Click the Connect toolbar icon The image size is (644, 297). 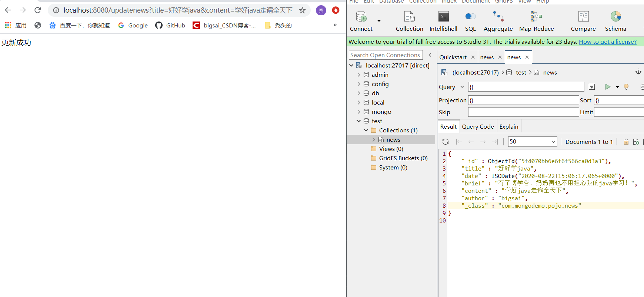click(361, 21)
